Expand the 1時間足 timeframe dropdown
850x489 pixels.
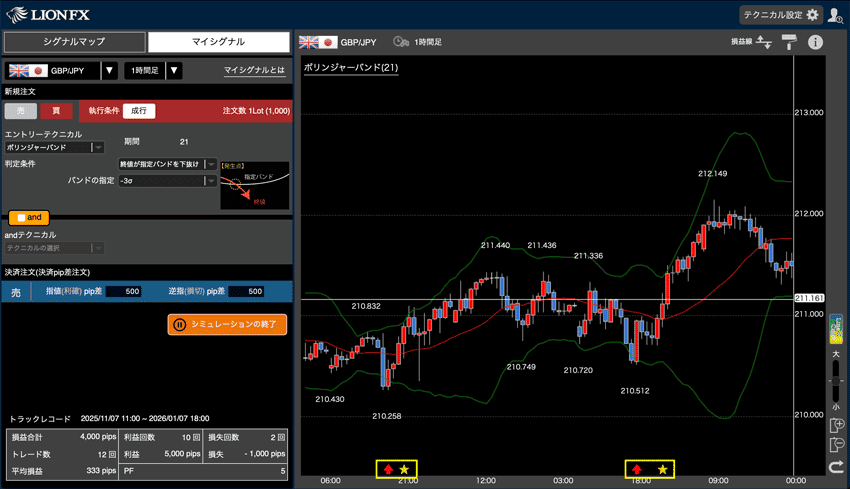click(x=174, y=71)
